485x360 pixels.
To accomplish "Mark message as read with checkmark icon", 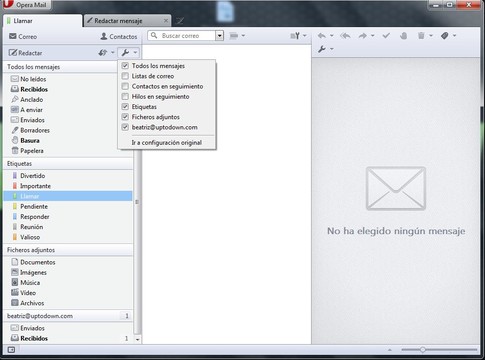I will click(x=386, y=36).
